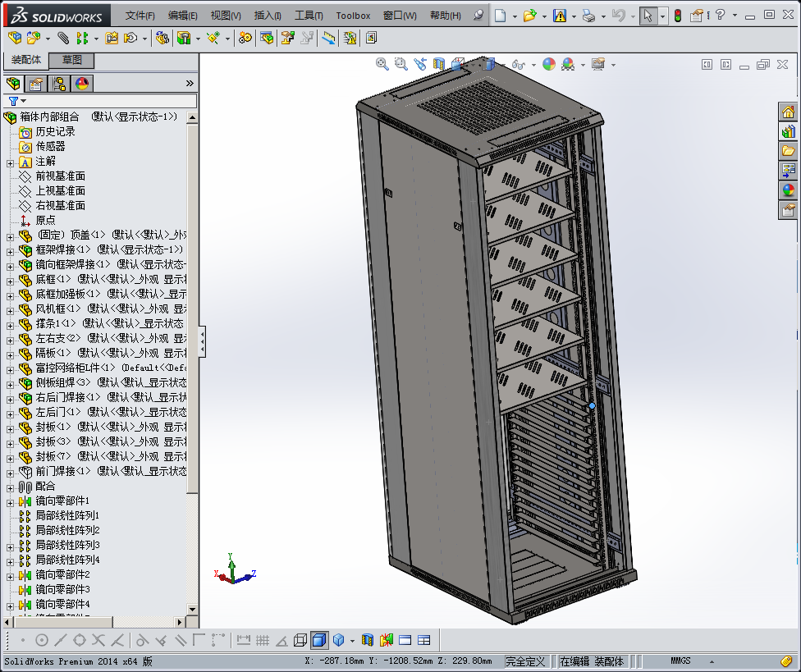801x672 pixels.
Task: Pin the menu bar with pushpin
Action: (x=478, y=16)
